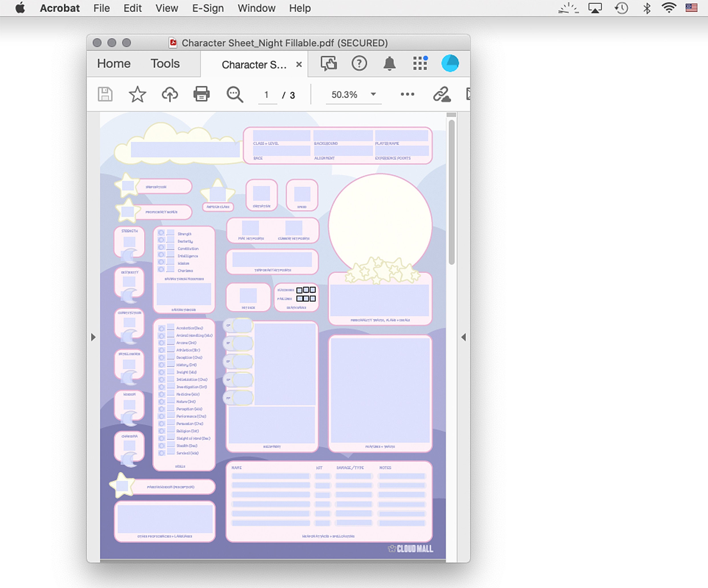Upload the PDF to Adobe cloud

point(170,95)
